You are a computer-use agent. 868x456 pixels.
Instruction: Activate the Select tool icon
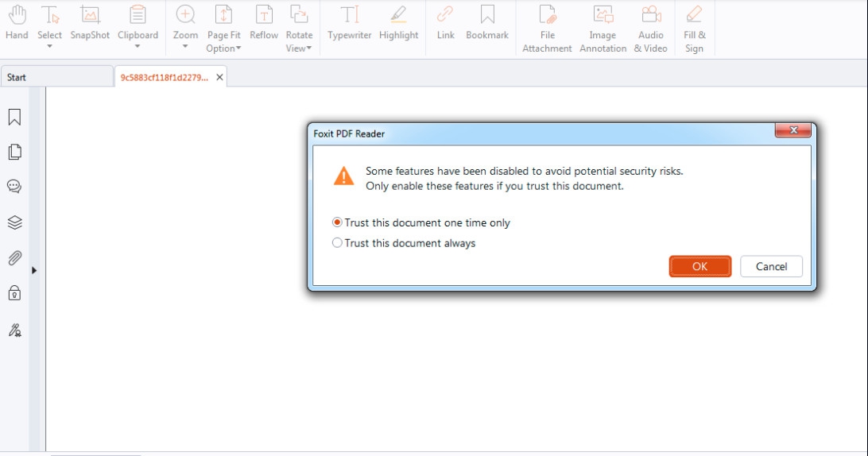pos(50,15)
